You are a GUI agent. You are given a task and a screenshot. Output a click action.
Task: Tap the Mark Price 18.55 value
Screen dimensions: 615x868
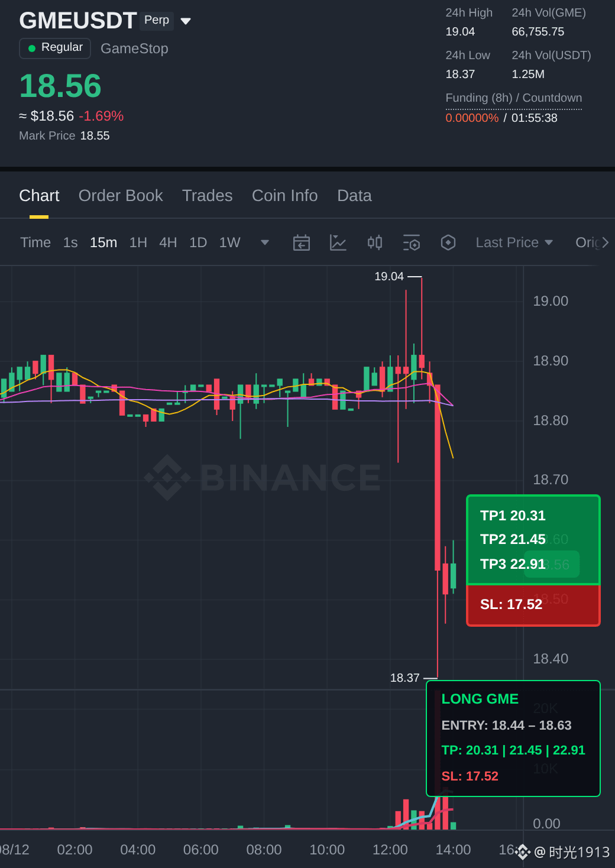[95, 135]
